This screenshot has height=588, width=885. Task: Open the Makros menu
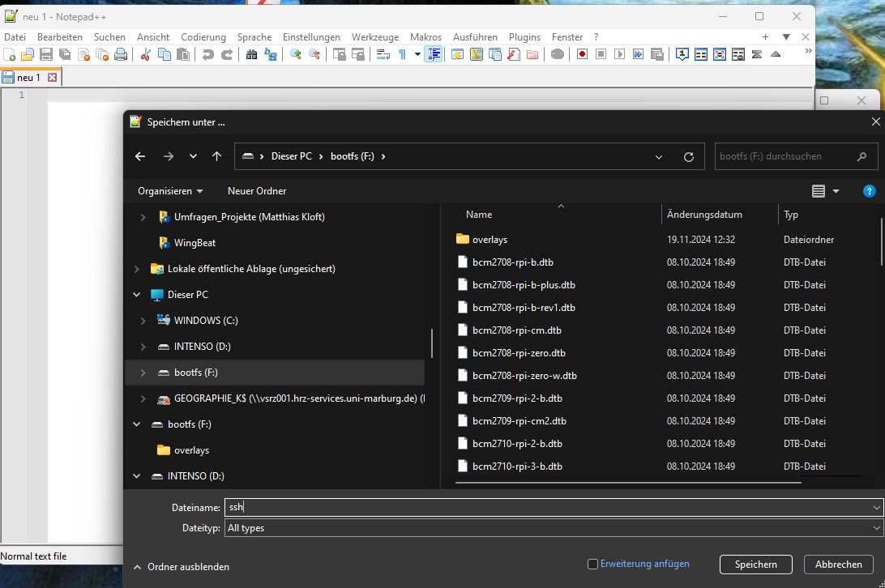coord(425,36)
